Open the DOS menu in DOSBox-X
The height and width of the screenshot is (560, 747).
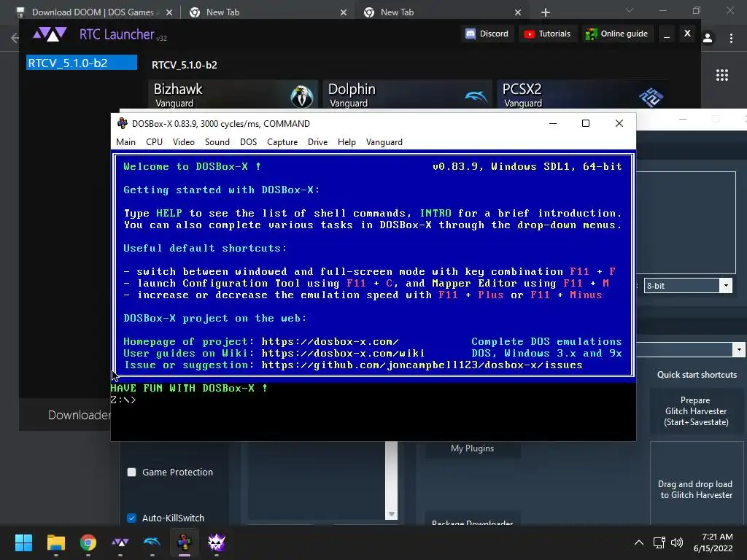(248, 142)
